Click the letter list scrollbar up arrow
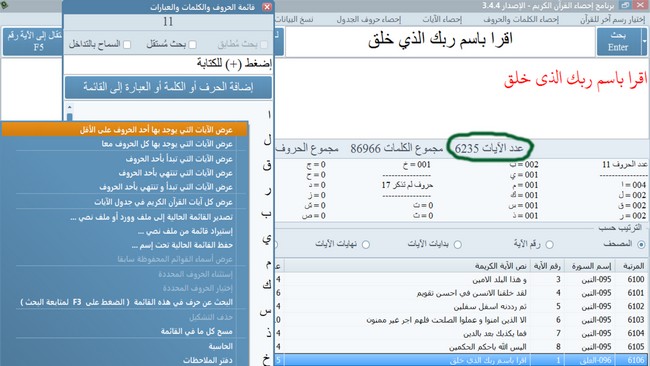The width and height of the screenshot is (650, 366). tap(69, 107)
